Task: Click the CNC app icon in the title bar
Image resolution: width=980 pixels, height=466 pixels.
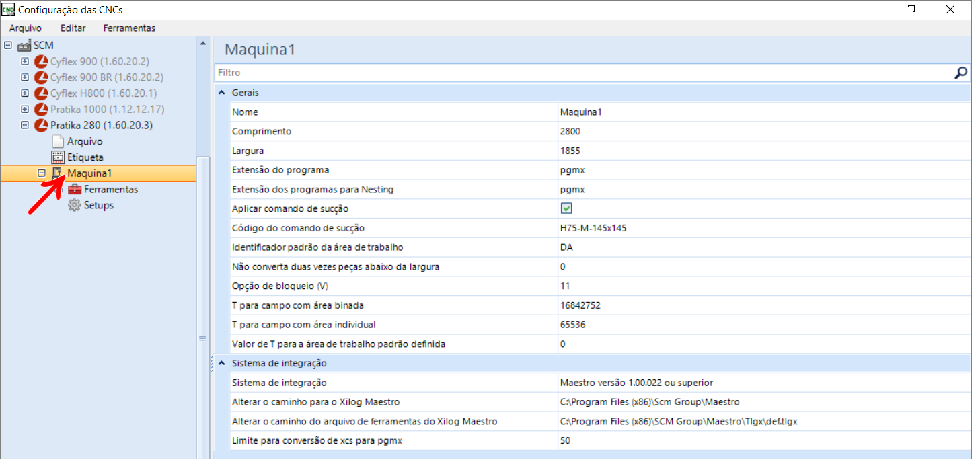Action: click(9, 10)
